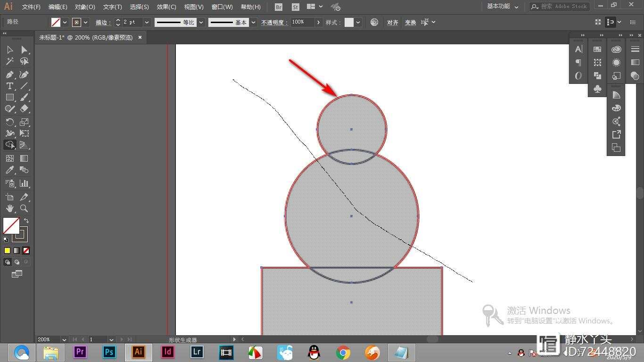This screenshot has width=644, height=362.
Task: Select the Eraser tool
Action: (x=24, y=108)
